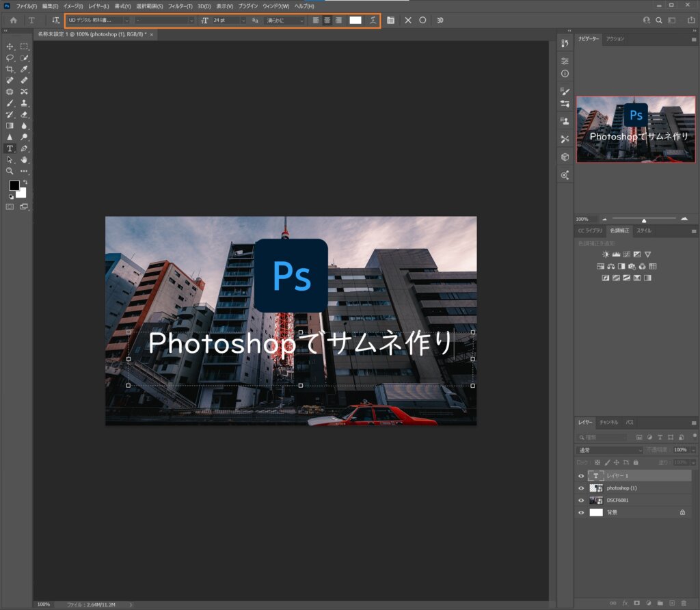Open the 24 pt font size dropdown
700x610 pixels.
(x=243, y=21)
